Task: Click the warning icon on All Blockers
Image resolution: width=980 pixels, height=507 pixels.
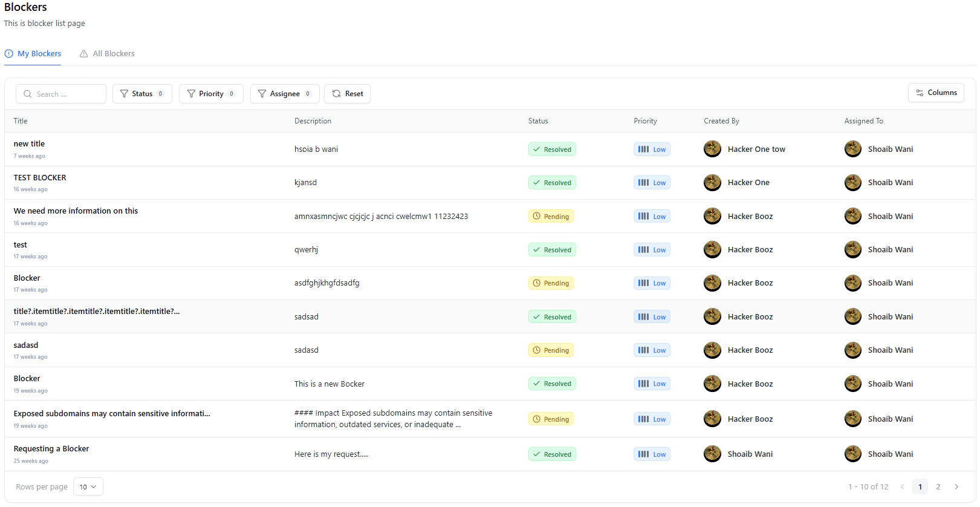Action: [83, 54]
